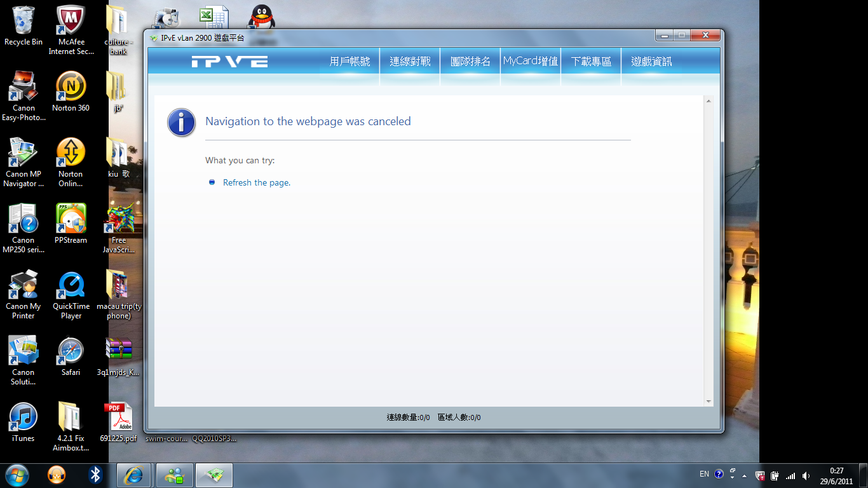Click the wireless signal tray icon
Viewport: 868px width, 488px height.
pyautogui.click(x=790, y=475)
